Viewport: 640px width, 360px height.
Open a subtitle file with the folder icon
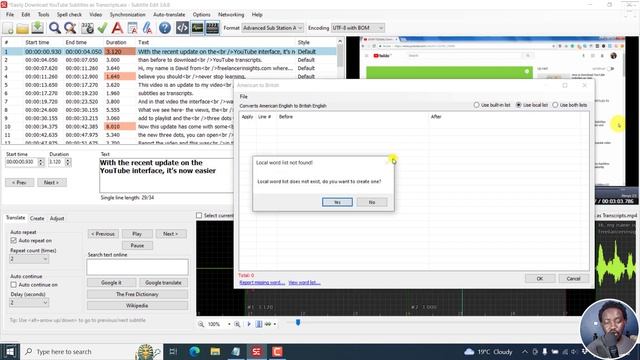pos(22,28)
